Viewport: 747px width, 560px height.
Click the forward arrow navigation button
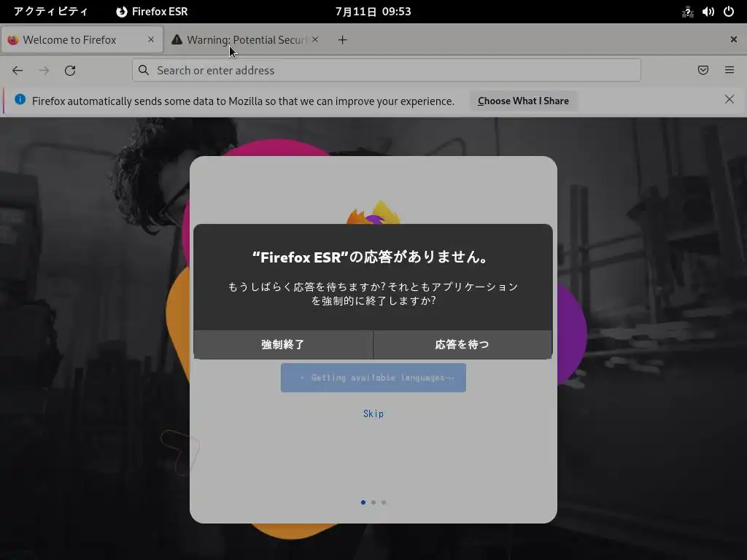tap(44, 71)
